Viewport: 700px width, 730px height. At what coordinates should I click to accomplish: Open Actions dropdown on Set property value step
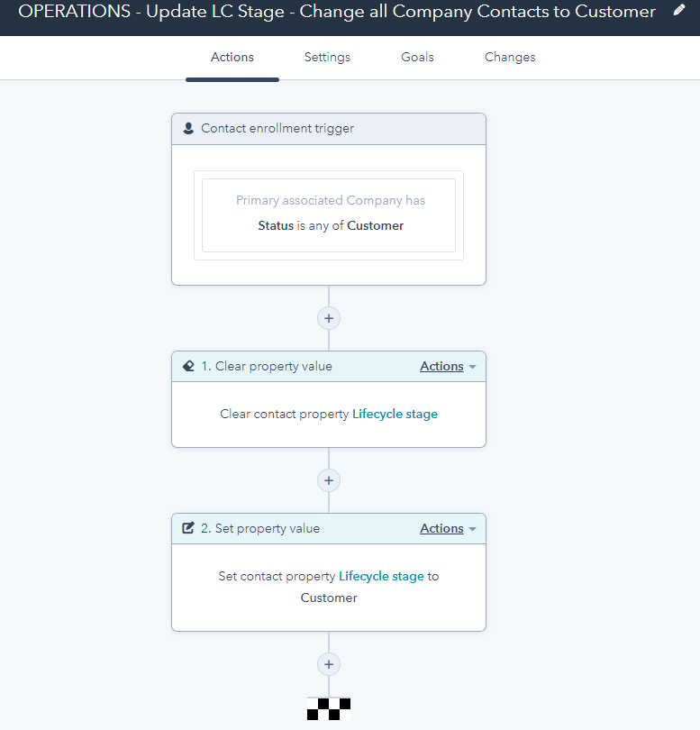441,528
